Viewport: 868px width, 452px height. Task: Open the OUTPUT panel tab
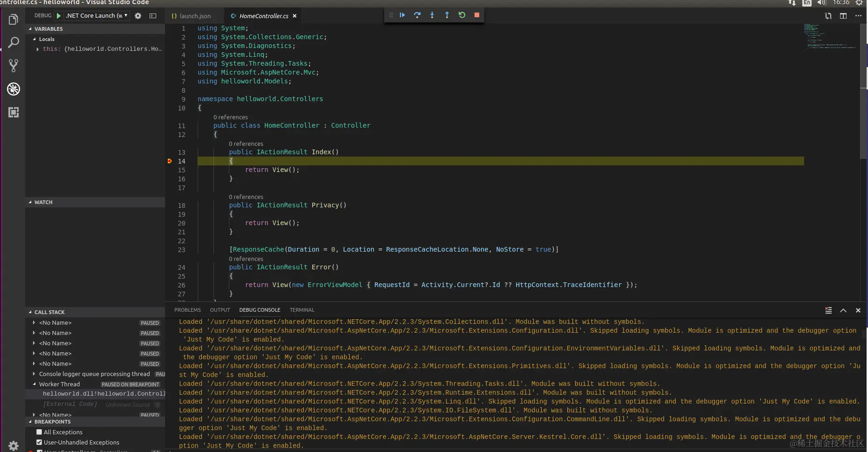(220, 310)
